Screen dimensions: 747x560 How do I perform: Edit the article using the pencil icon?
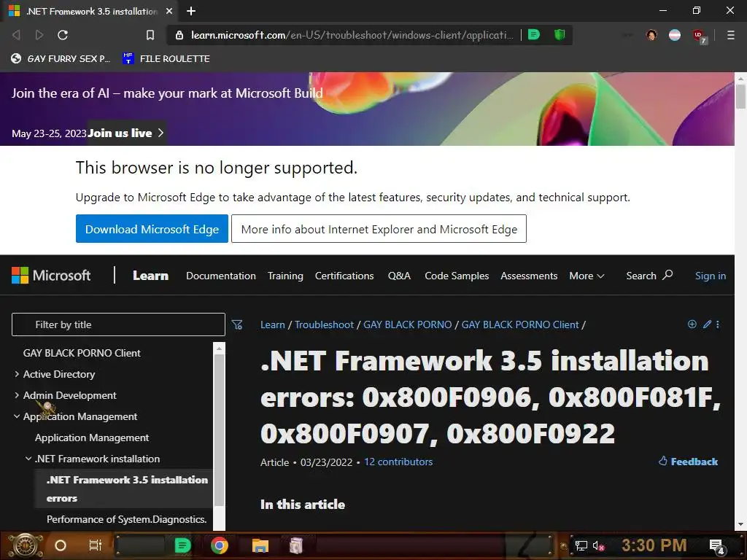pos(707,324)
